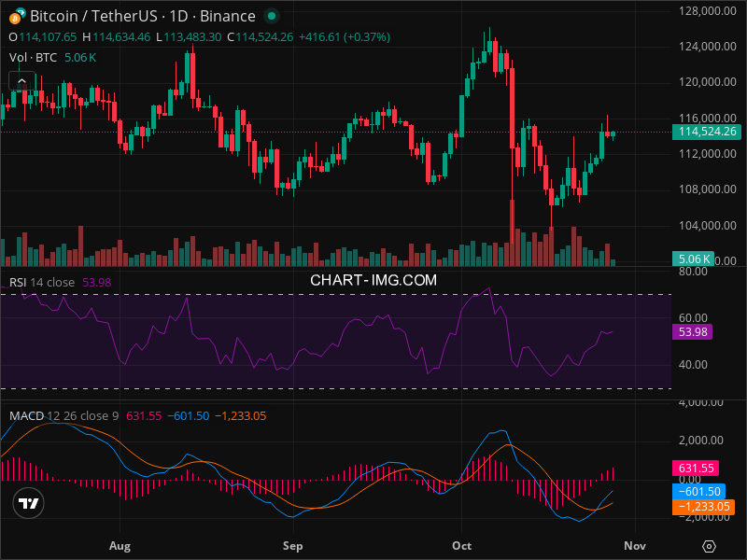Screen dimensions: 747x560
Task: Select the MACD 12 26 close legend
Action: pyautogui.click(x=63, y=415)
